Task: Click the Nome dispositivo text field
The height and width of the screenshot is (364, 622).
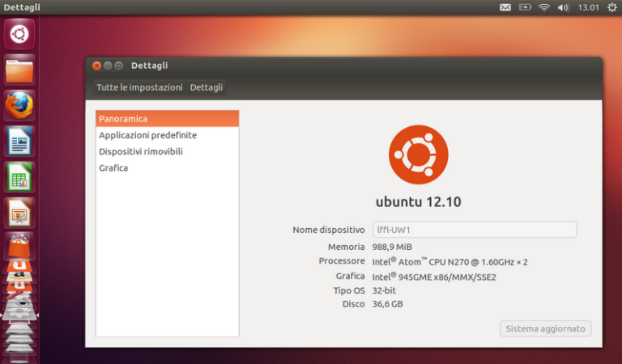Action: 474,230
